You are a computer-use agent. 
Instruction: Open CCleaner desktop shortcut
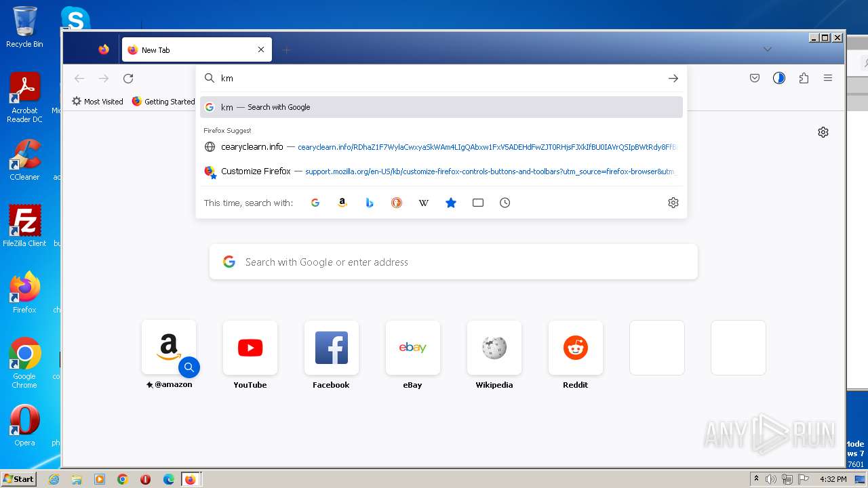point(24,160)
